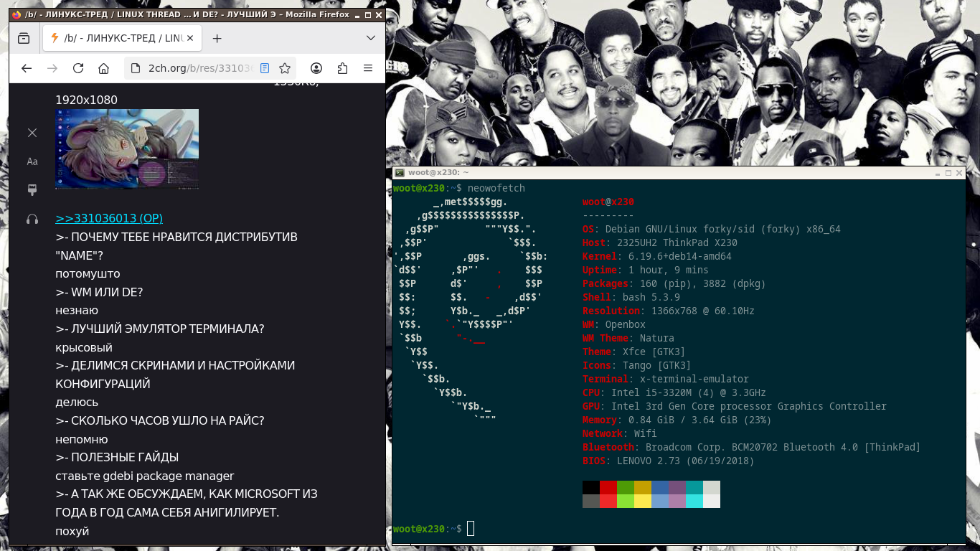Click the "Terminal: x-terminal-emulator" line
980x551 pixels.
tap(666, 380)
